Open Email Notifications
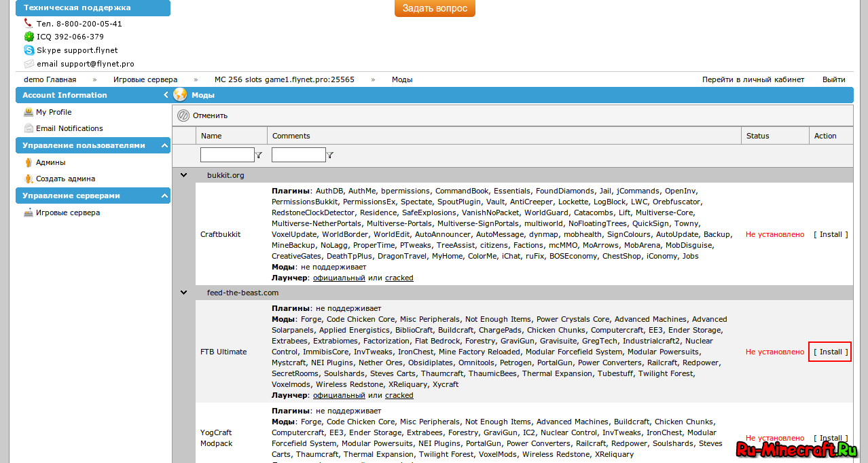This screenshot has height=463, width=868. point(69,128)
